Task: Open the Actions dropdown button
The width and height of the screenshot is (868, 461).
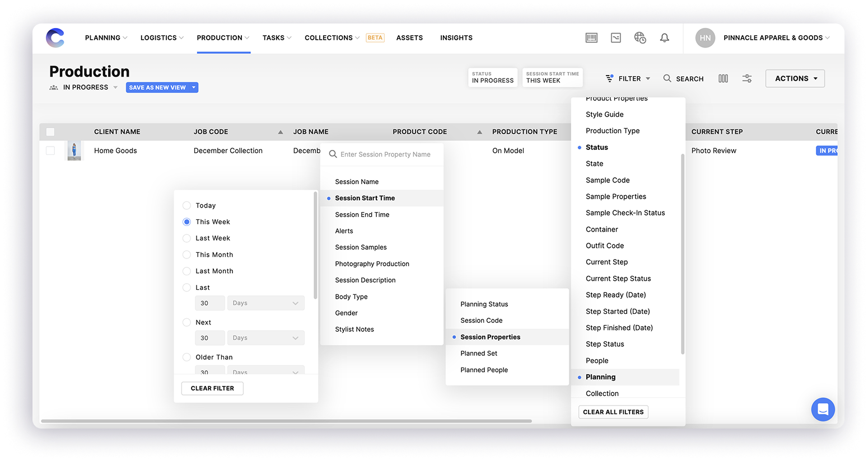Action: pos(795,78)
